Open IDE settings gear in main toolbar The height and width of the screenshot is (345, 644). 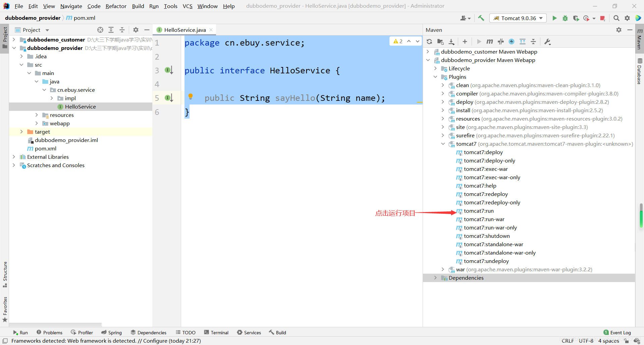pyautogui.click(x=627, y=18)
